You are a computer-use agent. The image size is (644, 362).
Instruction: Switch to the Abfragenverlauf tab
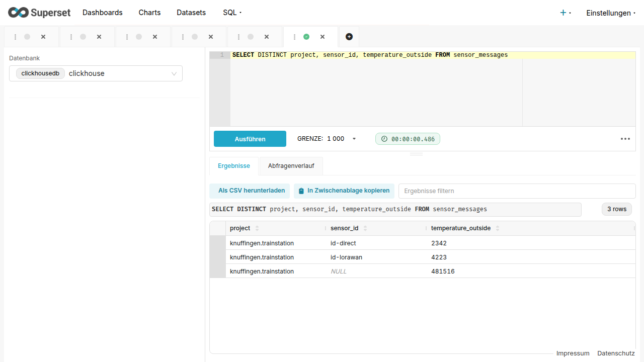click(x=291, y=166)
